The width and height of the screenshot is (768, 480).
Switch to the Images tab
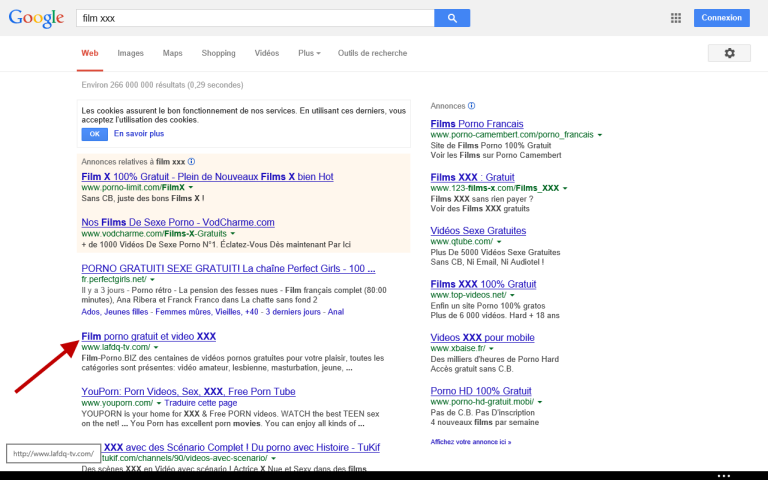tap(130, 53)
